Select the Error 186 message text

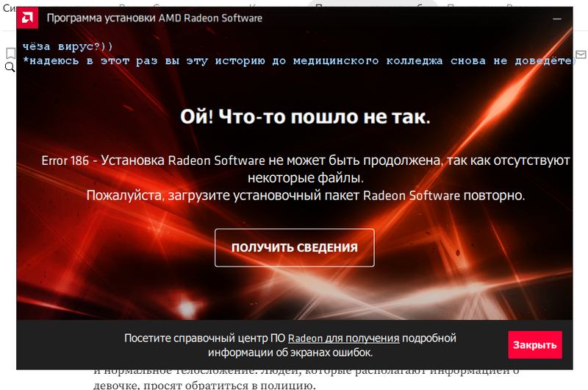(305, 169)
